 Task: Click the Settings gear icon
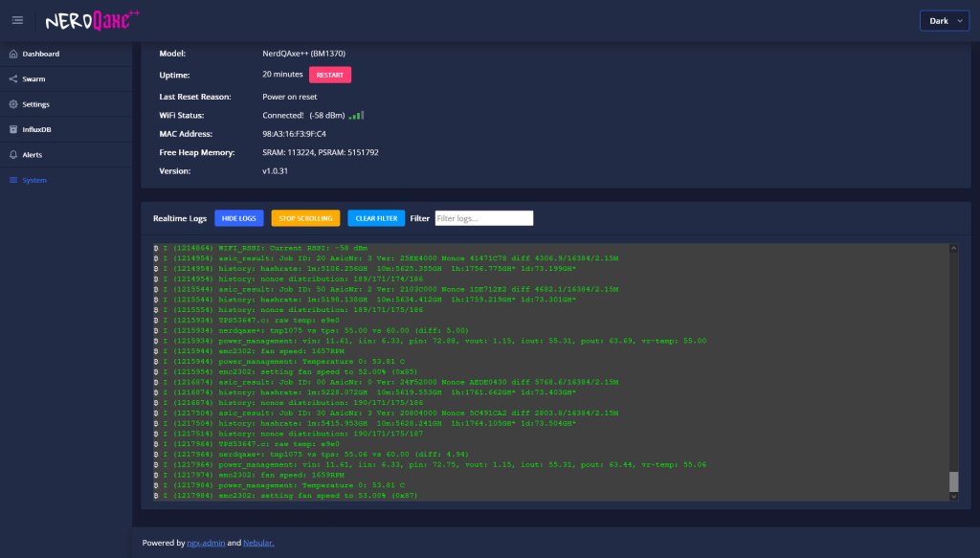(x=13, y=104)
